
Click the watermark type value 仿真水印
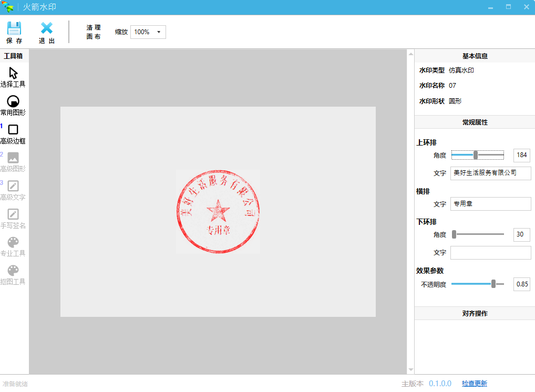coord(461,70)
